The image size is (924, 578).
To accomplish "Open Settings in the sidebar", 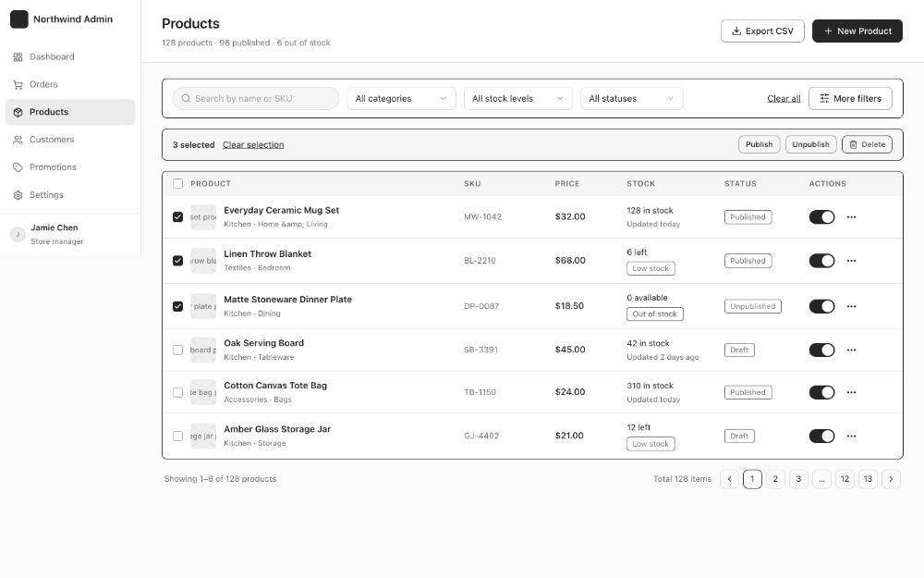I will (70, 194).
